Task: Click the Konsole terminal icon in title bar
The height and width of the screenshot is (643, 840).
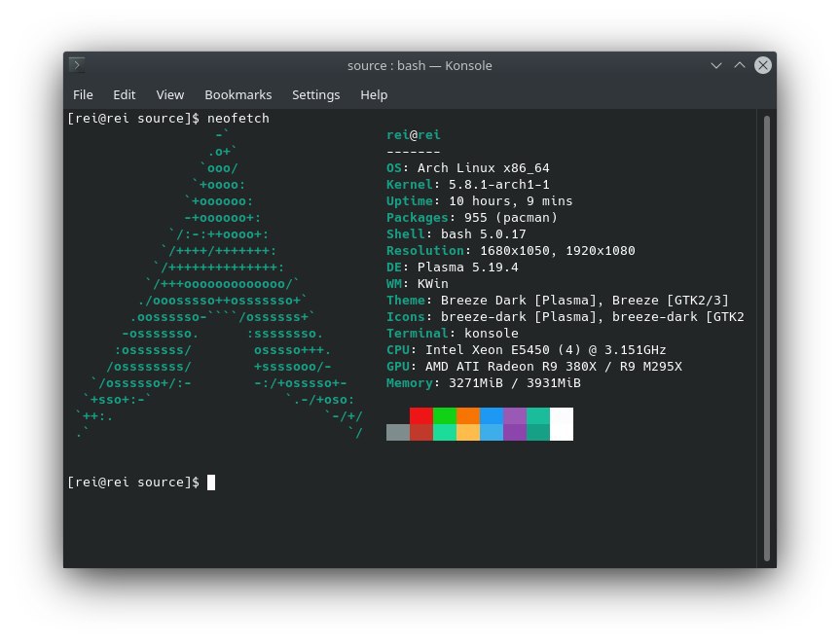Action: 77,65
